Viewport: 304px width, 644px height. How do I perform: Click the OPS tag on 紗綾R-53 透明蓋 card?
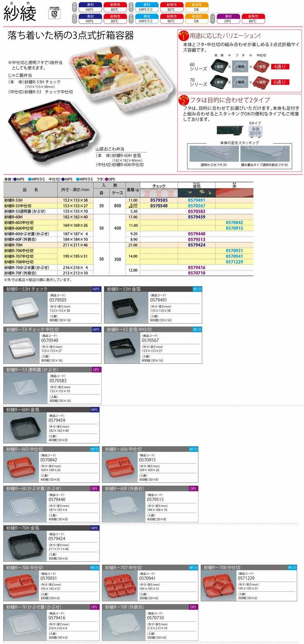[x=96, y=370]
